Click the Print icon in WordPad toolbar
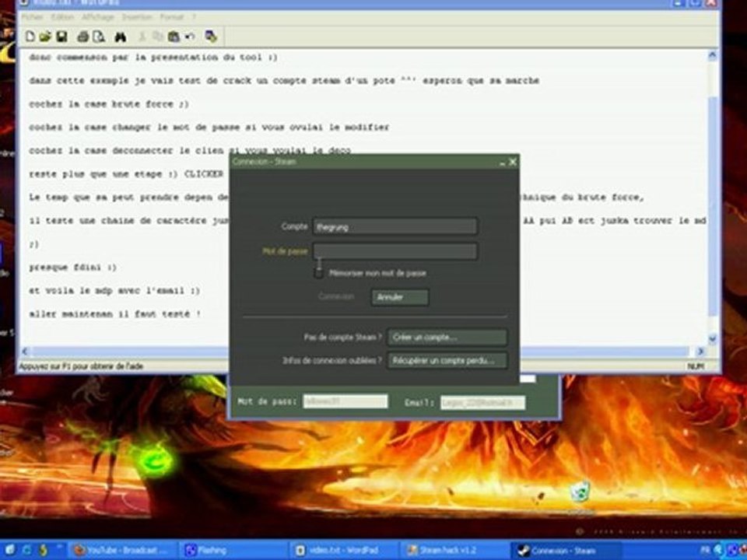747x560 pixels. coord(83,37)
